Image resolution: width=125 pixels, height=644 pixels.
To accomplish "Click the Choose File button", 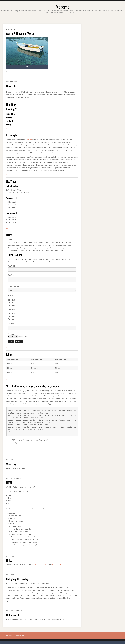I will click(x=13, y=337).
